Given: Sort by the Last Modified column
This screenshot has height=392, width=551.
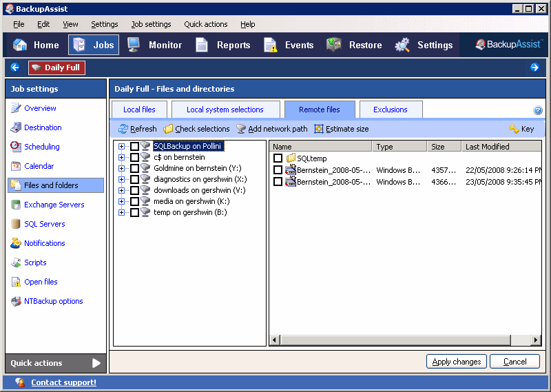Looking at the screenshot, I should 501,147.
